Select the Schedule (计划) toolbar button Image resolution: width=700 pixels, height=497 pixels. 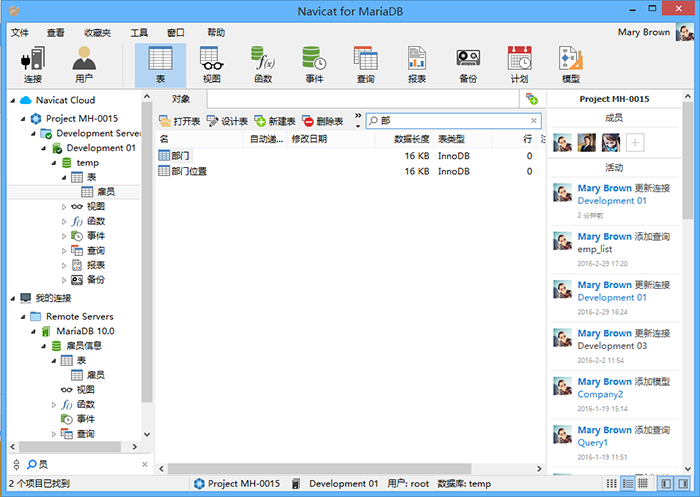pos(519,65)
